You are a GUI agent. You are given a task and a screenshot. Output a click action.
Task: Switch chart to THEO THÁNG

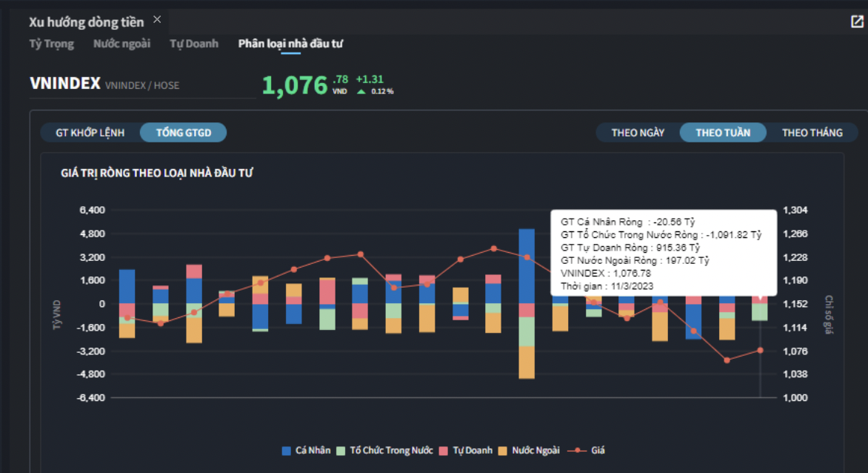[812, 133]
